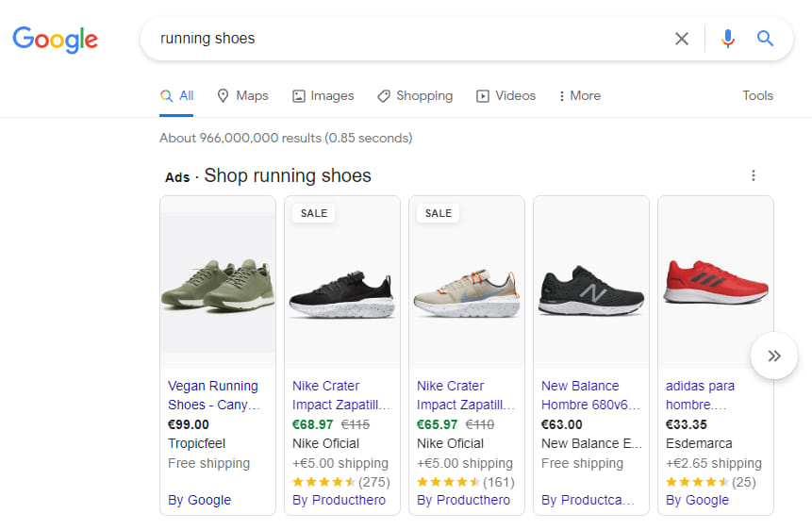Viewport: 812px width, 530px height.
Task: Open the ads three-dot options menu
Action: (x=754, y=175)
